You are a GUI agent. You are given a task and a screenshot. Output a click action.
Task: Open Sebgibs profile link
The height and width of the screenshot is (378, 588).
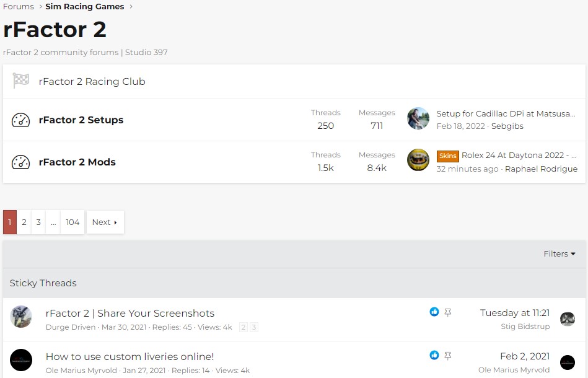(507, 126)
